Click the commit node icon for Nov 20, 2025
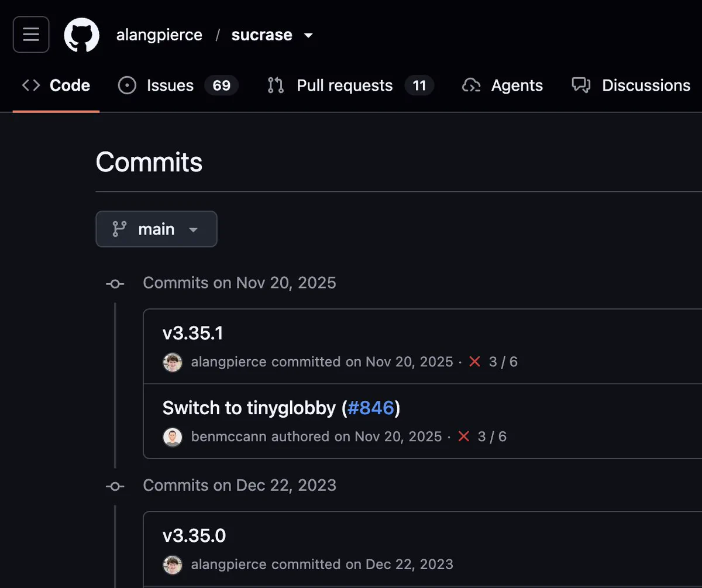The height and width of the screenshot is (588, 702). coord(115,284)
